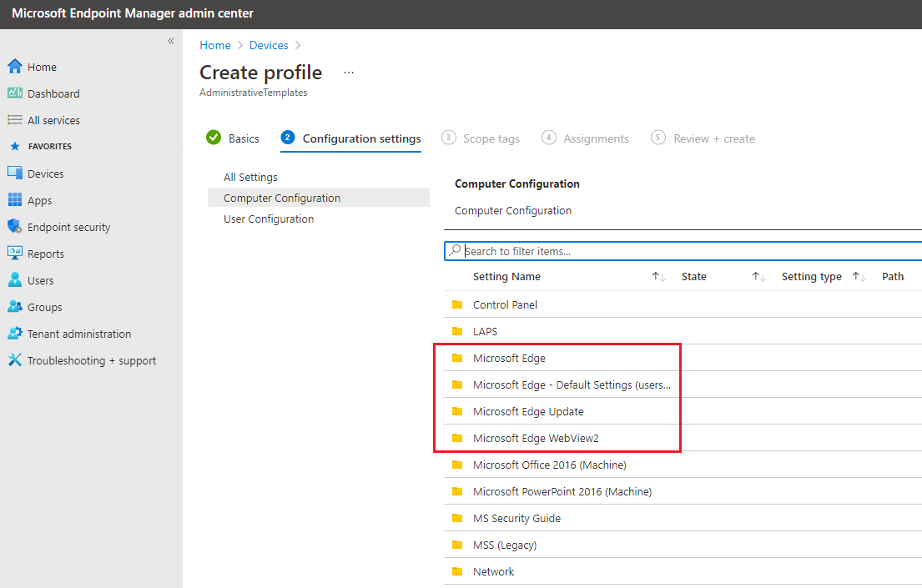Click the Home breadcrumb link
The height and width of the screenshot is (588, 922).
(215, 45)
